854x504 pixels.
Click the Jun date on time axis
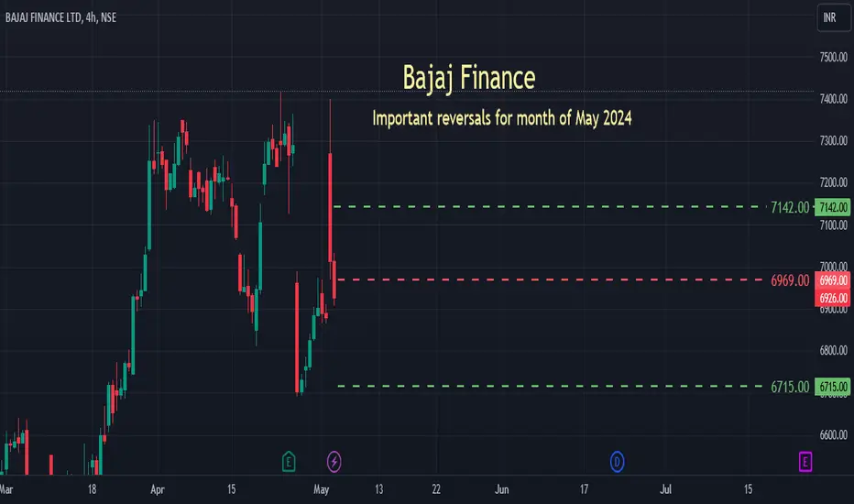(x=501, y=489)
